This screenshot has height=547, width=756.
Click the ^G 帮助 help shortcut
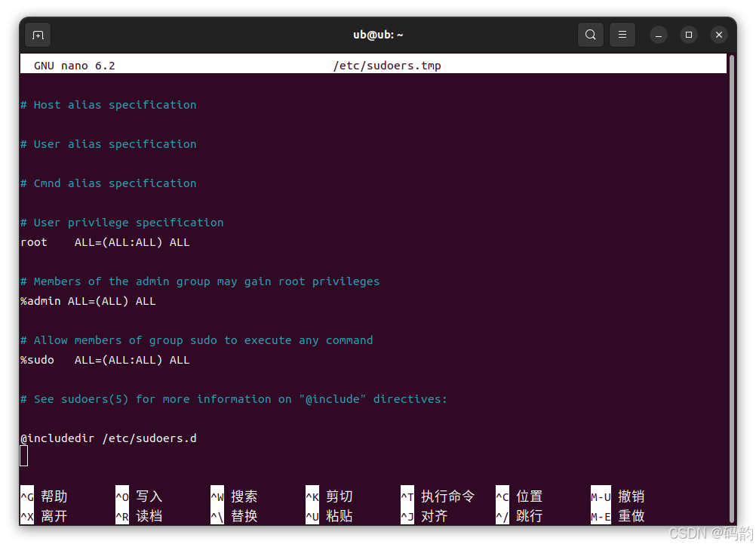pos(44,496)
